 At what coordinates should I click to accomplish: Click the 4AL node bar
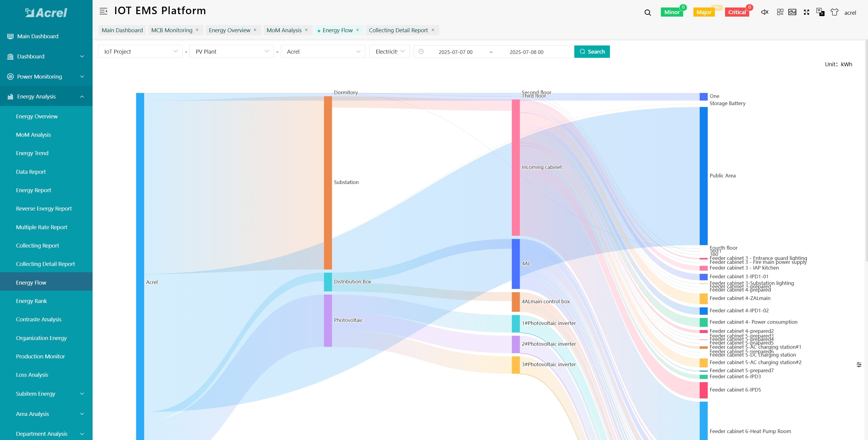pyautogui.click(x=516, y=264)
